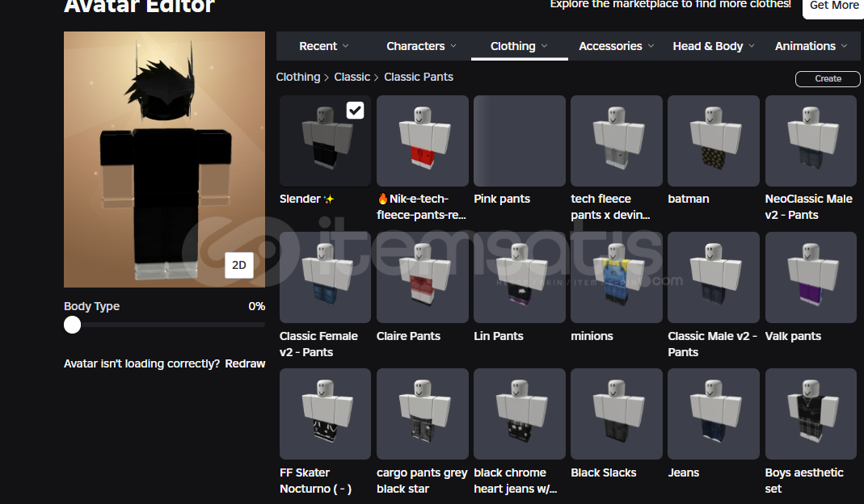Open the Head & Body tab
Viewport: 864px width, 504px height.
tap(714, 46)
